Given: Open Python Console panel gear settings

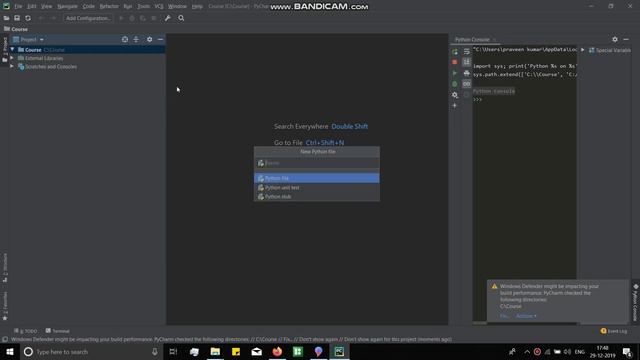Looking at the screenshot, I should pyautogui.click(x=615, y=40).
